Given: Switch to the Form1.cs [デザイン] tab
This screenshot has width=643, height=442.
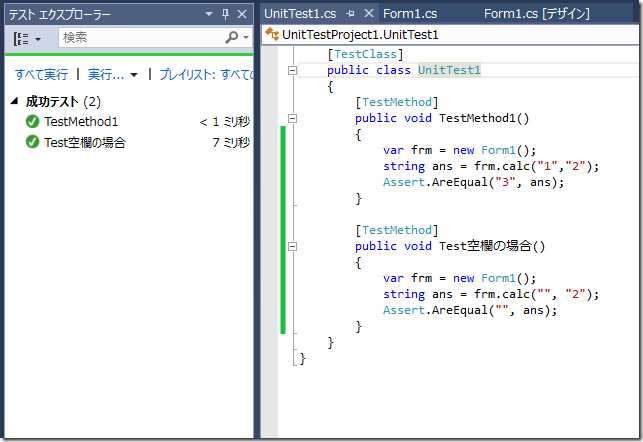Looking at the screenshot, I should (x=536, y=13).
